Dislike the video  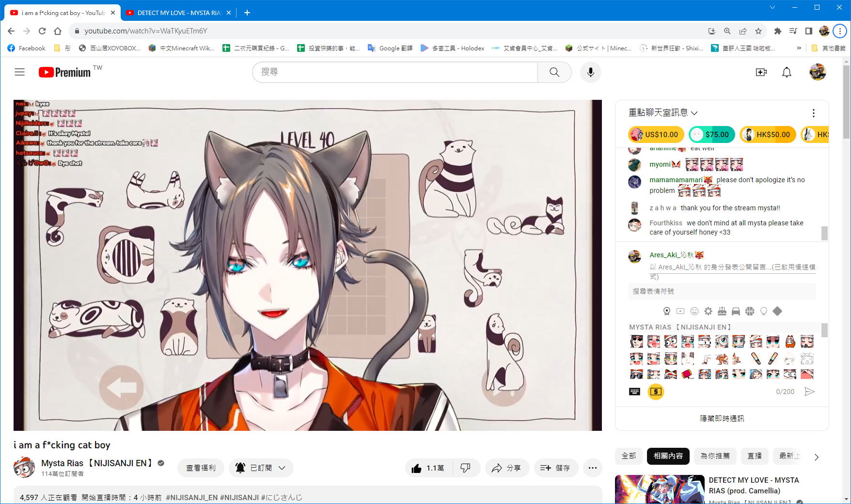(465, 468)
